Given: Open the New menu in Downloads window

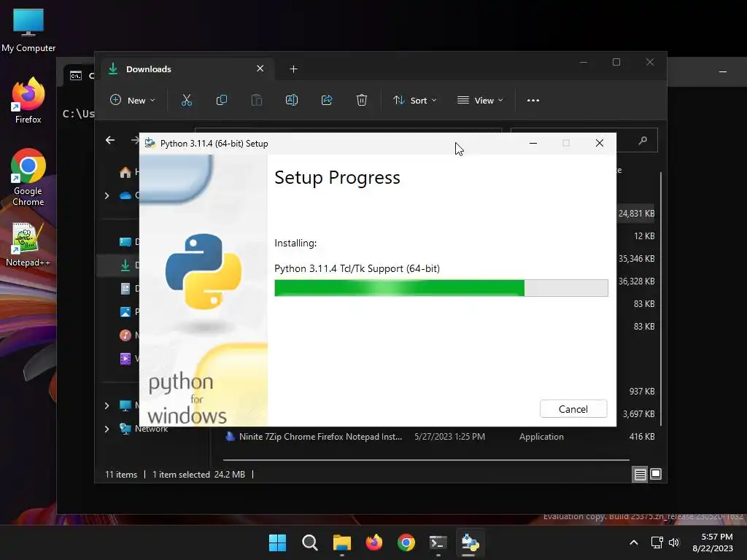Looking at the screenshot, I should pos(133,101).
